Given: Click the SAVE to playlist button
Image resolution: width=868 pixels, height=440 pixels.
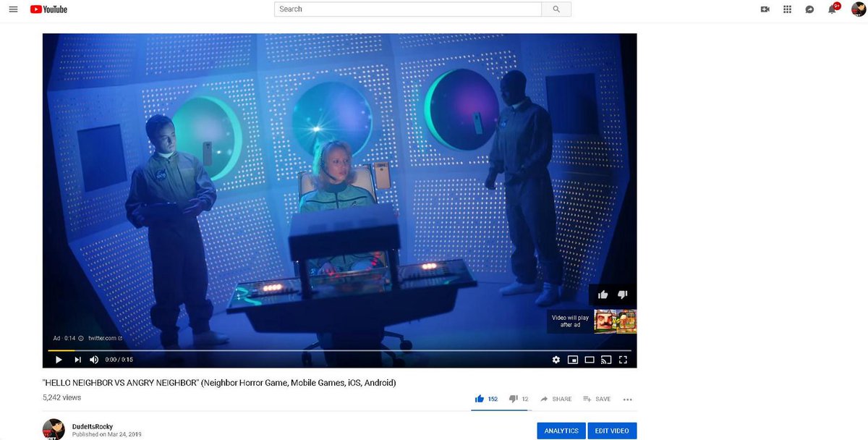Looking at the screenshot, I should click(x=597, y=399).
